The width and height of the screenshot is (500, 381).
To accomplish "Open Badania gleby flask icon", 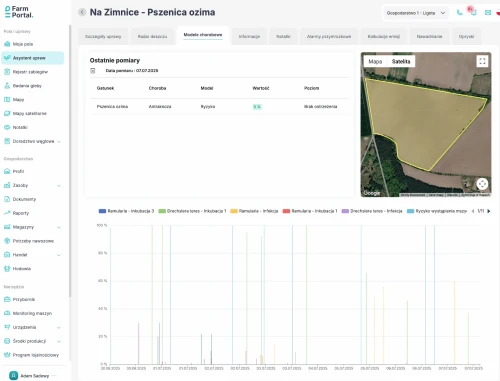I will [x=7, y=86].
